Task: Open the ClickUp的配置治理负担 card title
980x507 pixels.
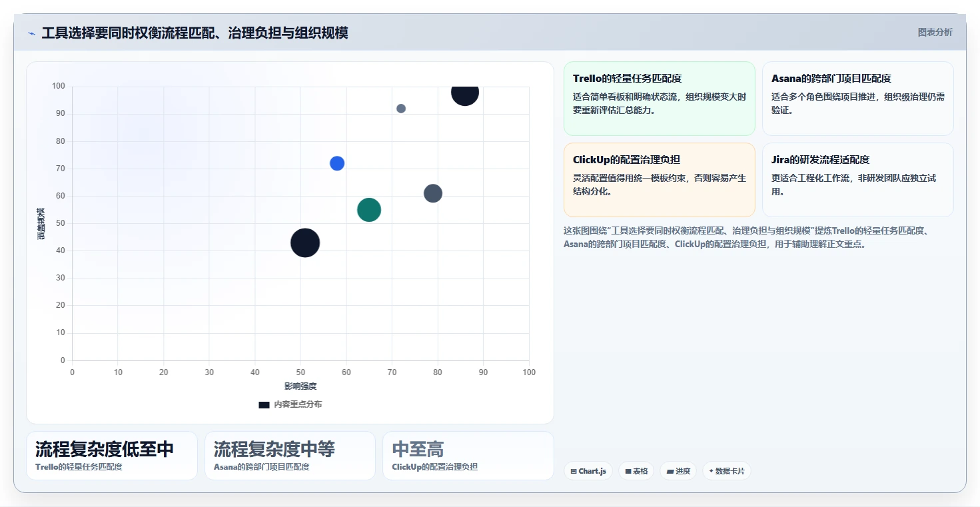Action: [x=626, y=160]
